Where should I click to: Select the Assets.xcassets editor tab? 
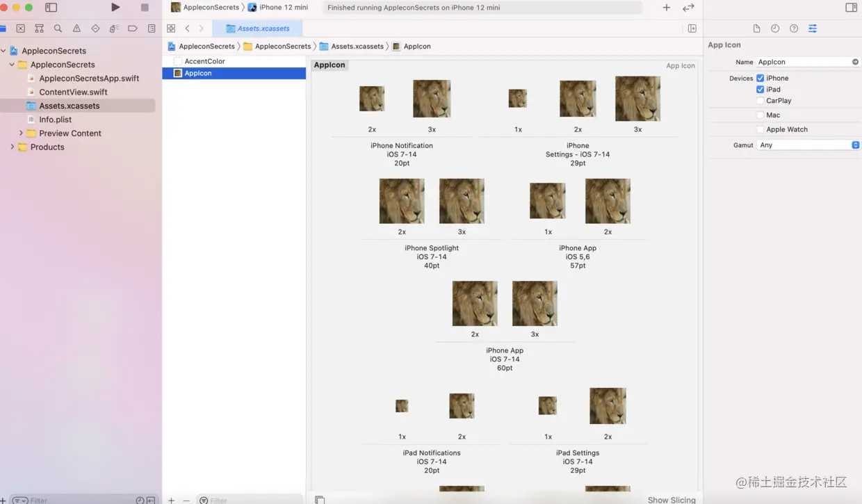pos(257,29)
